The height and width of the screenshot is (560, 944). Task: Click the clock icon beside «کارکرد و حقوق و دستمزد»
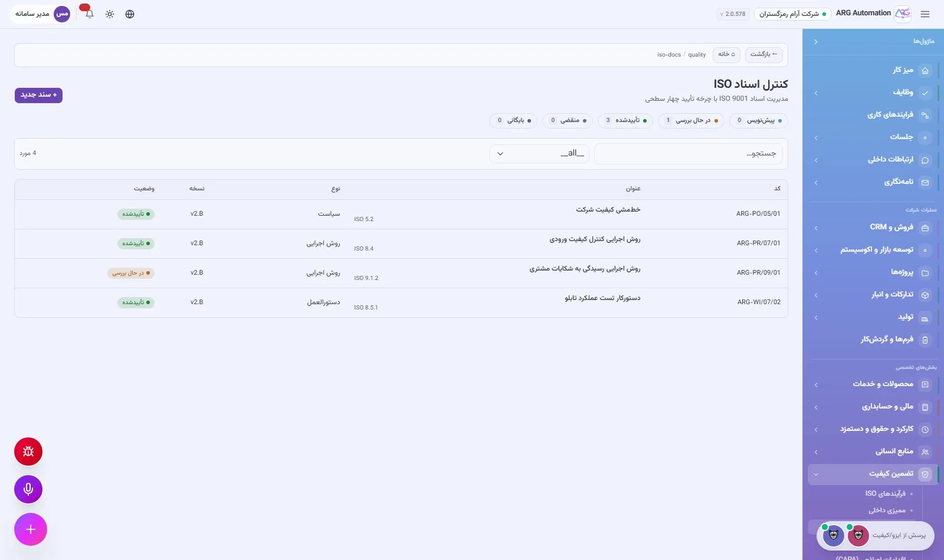pos(925,430)
